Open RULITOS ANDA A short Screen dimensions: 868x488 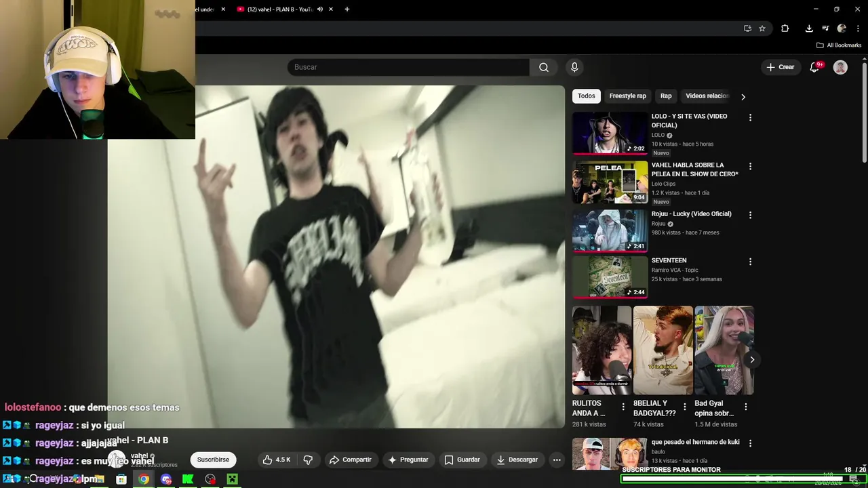click(601, 350)
